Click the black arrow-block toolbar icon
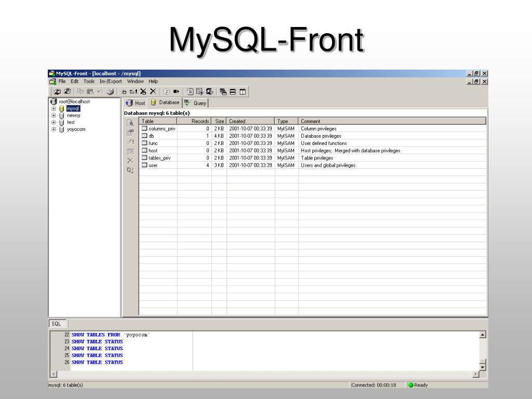 pyautogui.click(x=176, y=91)
